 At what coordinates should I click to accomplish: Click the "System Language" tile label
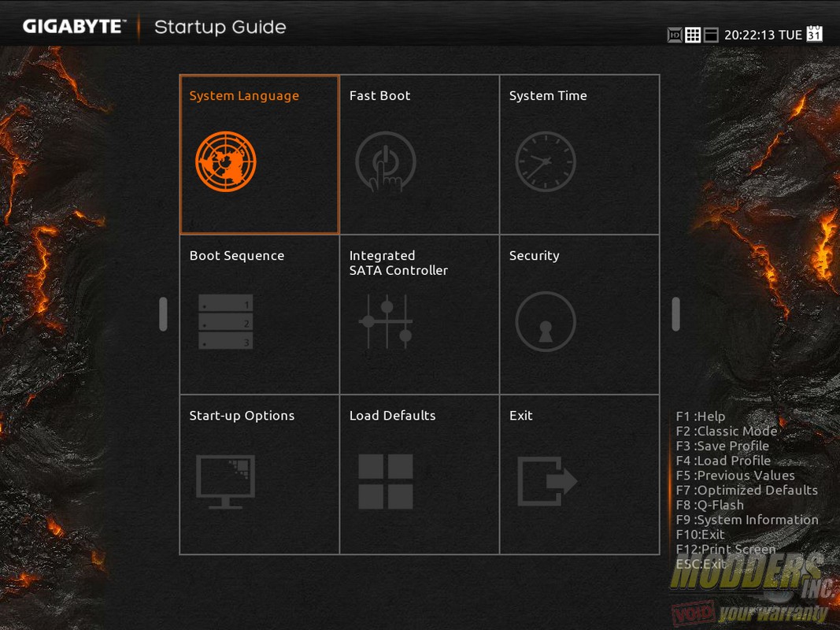click(244, 96)
